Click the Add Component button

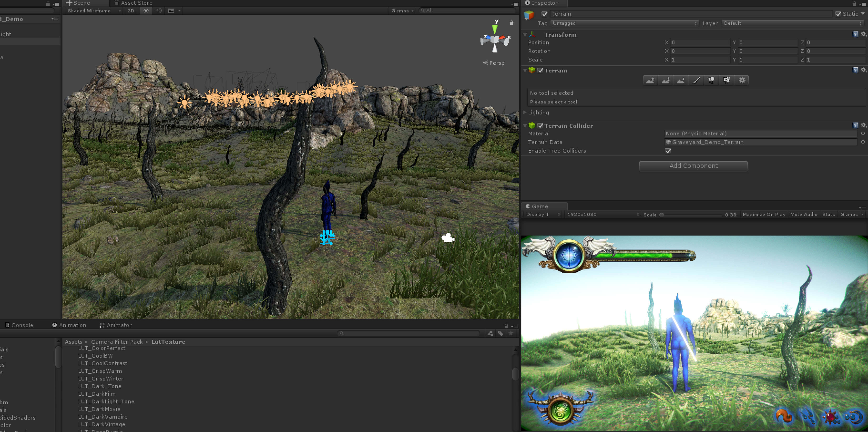693,166
